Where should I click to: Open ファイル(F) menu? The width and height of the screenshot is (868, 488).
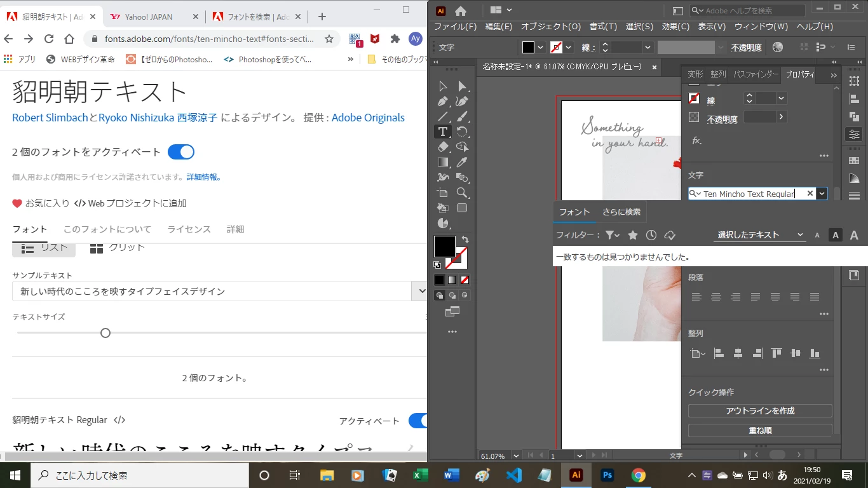pyautogui.click(x=455, y=27)
